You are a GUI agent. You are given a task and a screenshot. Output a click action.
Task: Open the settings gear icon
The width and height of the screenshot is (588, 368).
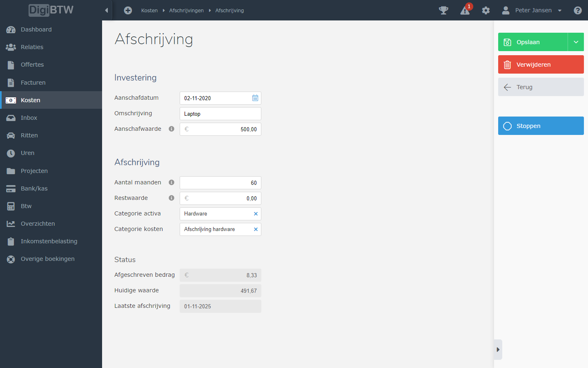coord(486,10)
